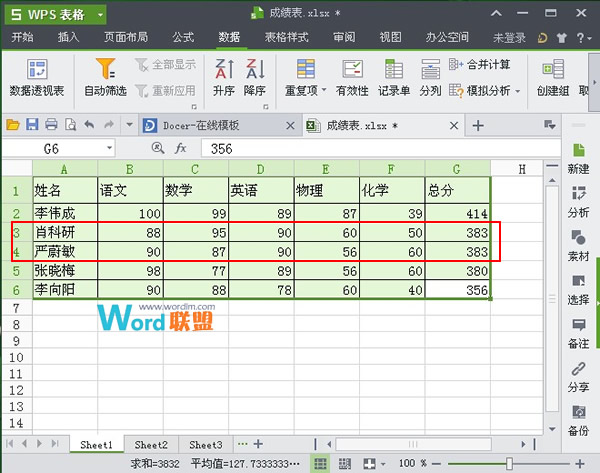This screenshot has height=473, width=600.
Task: Click the zoom magnifier icon beside fx
Action: pyautogui.click(x=158, y=148)
